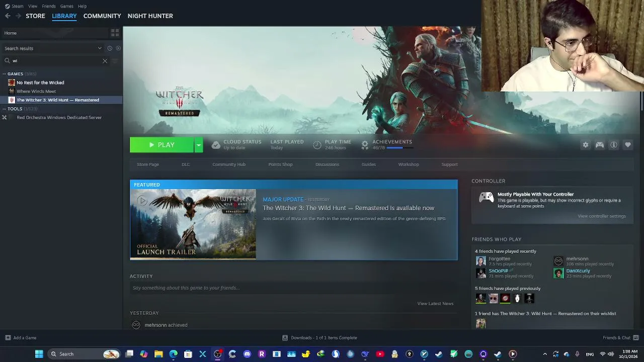Open Discord from the taskbar
This screenshot has width=644, height=362.
pos(247,354)
